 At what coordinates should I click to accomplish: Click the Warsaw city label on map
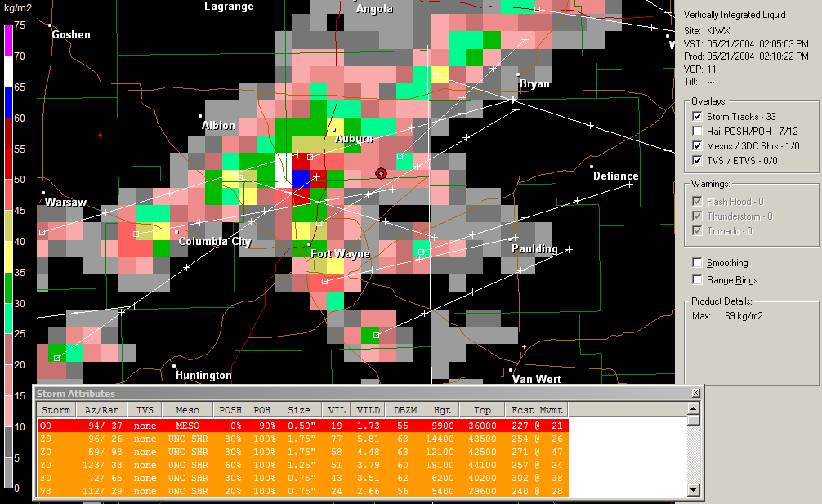click(x=65, y=202)
